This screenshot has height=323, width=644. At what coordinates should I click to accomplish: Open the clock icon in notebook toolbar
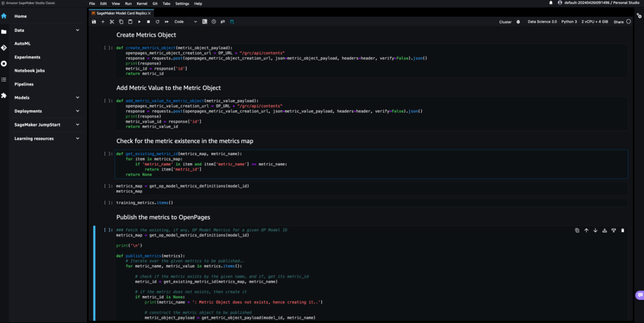click(214, 22)
